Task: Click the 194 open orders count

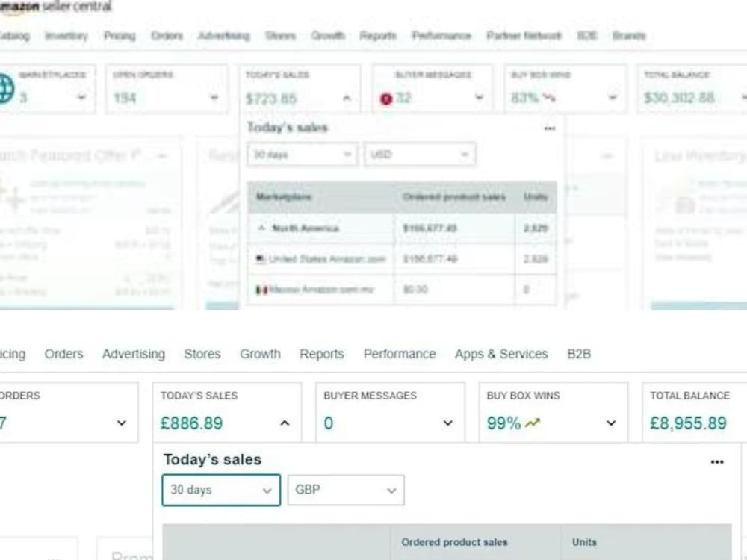Action: (125, 98)
